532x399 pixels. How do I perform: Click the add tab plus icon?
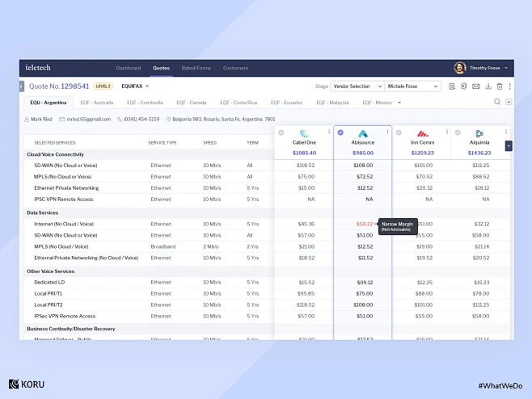(509, 103)
